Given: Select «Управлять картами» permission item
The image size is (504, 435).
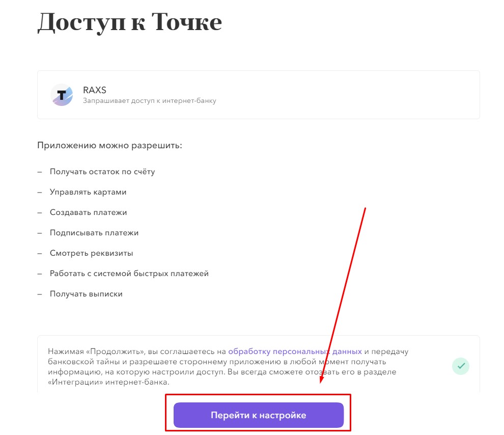Looking at the screenshot, I should (x=88, y=192).
